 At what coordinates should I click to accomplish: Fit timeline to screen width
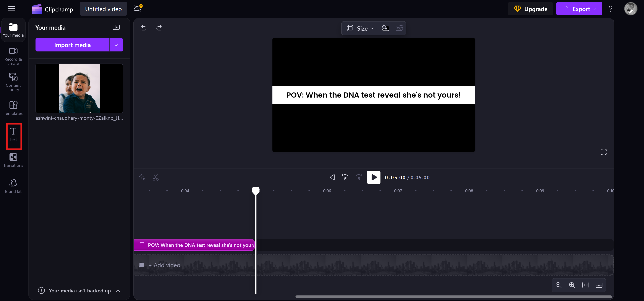[x=585, y=285]
